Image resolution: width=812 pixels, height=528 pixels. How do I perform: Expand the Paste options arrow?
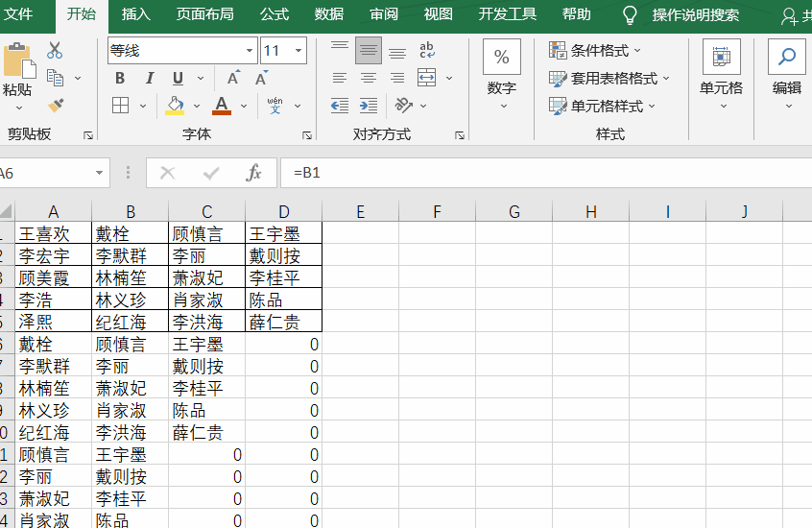[19, 108]
